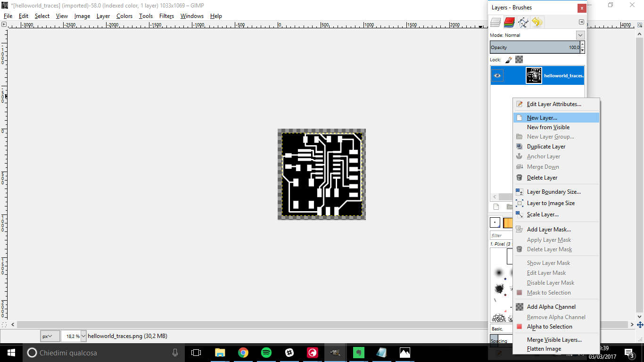Toggle lock alpha channel checkerboard icon
The height and width of the screenshot is (362, 644).
tap(519, 60)
